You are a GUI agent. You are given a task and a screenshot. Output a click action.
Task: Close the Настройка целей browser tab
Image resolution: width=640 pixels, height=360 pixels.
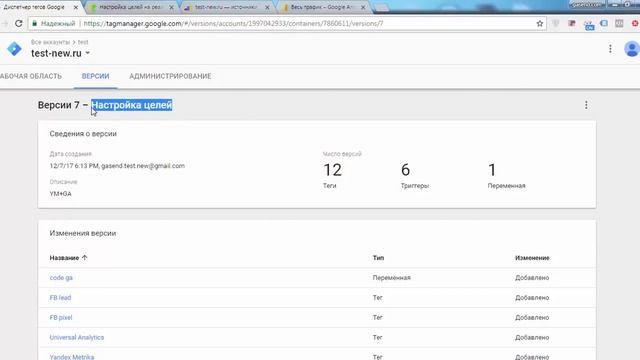171,7
